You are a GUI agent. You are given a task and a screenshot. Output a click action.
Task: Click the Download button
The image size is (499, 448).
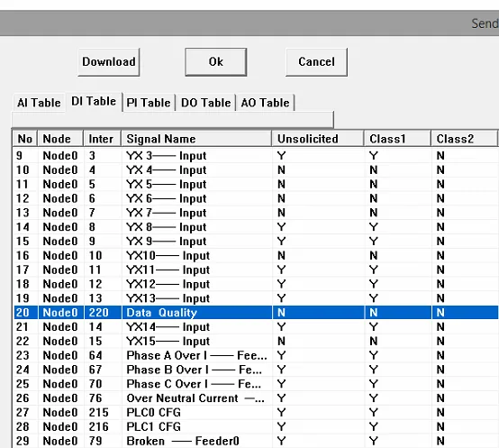click(x=109, y=62)
